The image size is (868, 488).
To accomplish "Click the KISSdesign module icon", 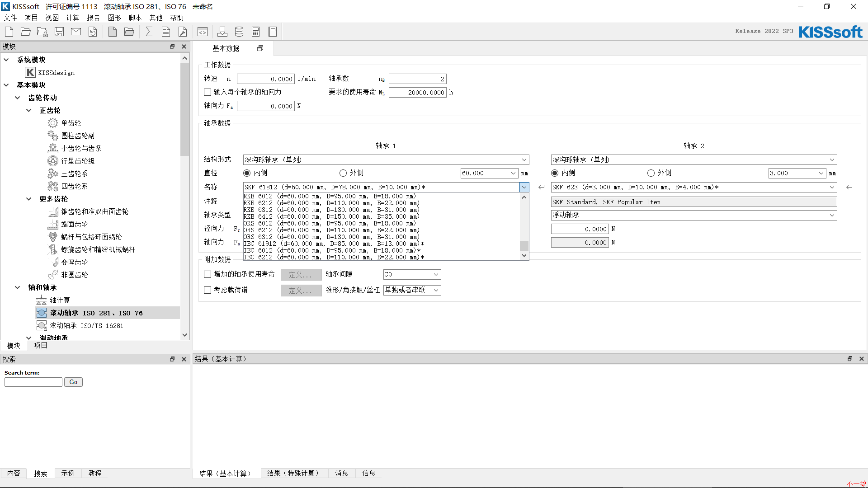I will coord(30,72).
